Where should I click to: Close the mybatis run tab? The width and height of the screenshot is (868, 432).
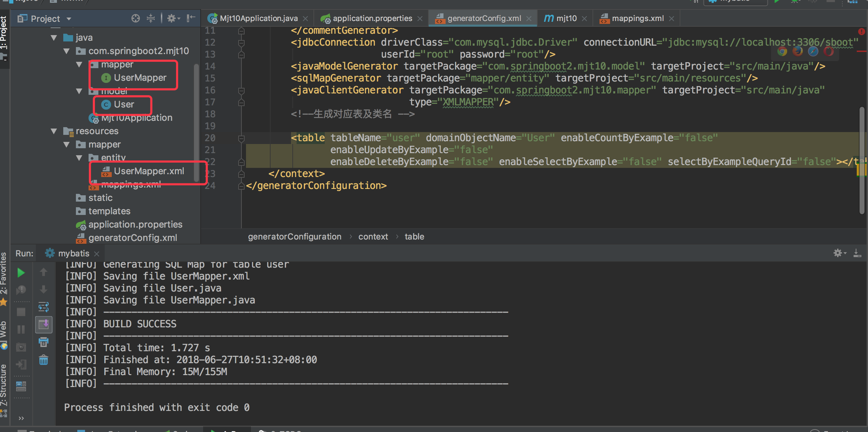point(97,254)
